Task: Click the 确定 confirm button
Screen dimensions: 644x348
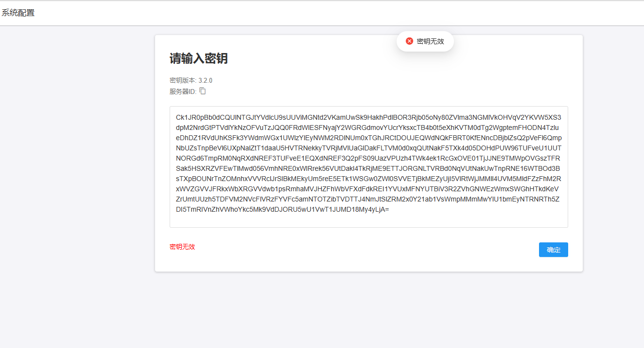Action: pyautogui.click(x=553, y=250)
